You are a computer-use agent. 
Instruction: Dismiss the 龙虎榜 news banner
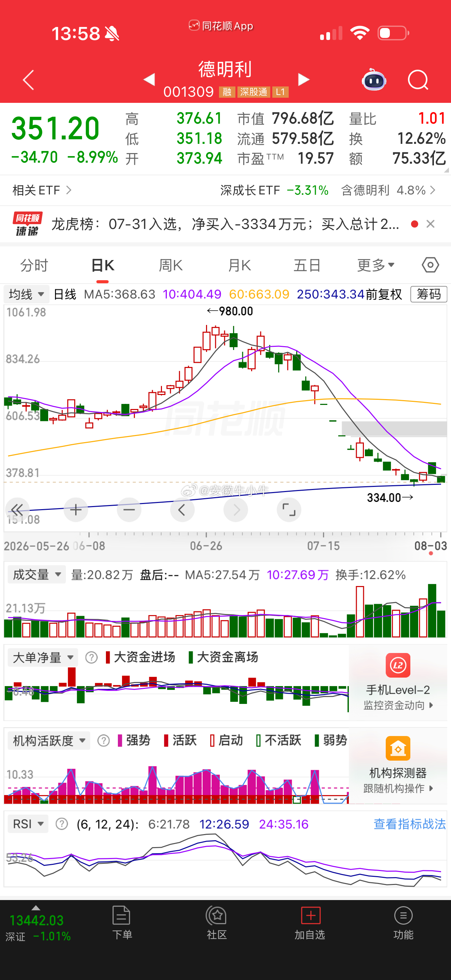tap(430, 224)
